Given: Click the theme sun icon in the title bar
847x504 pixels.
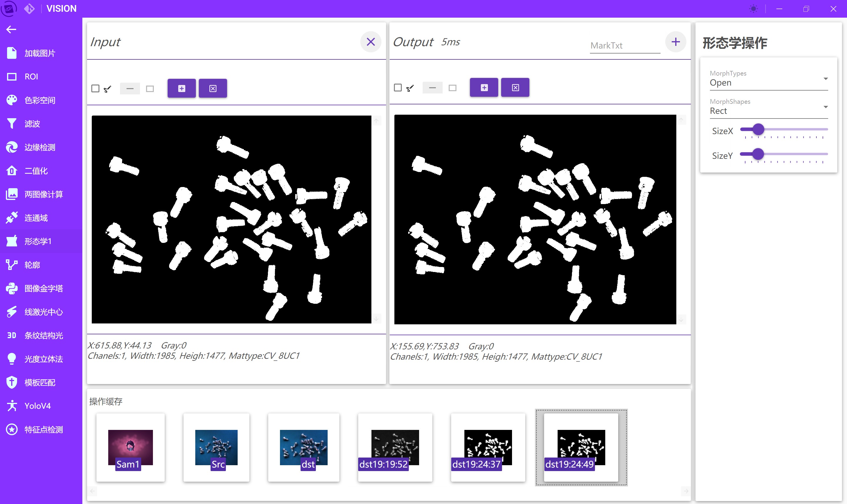Looking at the screenshot, I should click(753, 9).
